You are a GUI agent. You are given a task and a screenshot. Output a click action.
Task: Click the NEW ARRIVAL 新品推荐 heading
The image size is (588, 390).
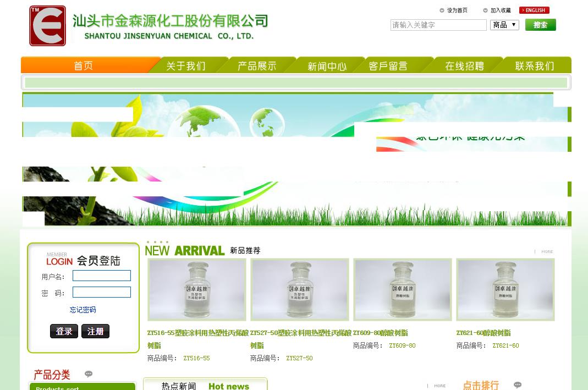[202, 250]
